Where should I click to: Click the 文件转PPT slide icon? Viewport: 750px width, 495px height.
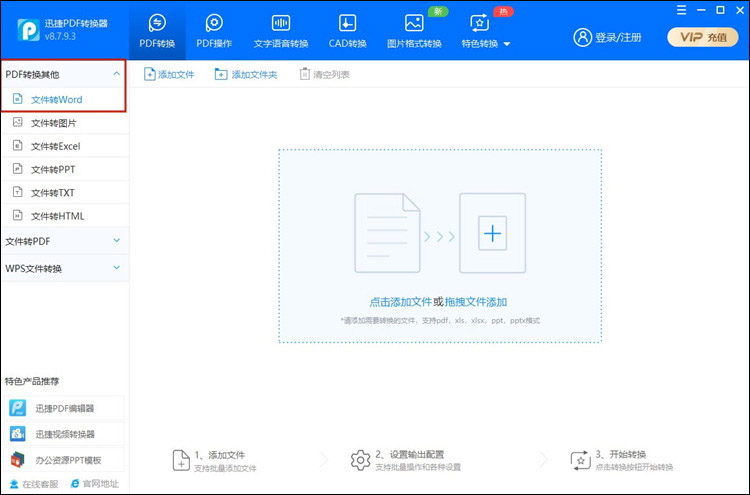[x=18, y=169]
